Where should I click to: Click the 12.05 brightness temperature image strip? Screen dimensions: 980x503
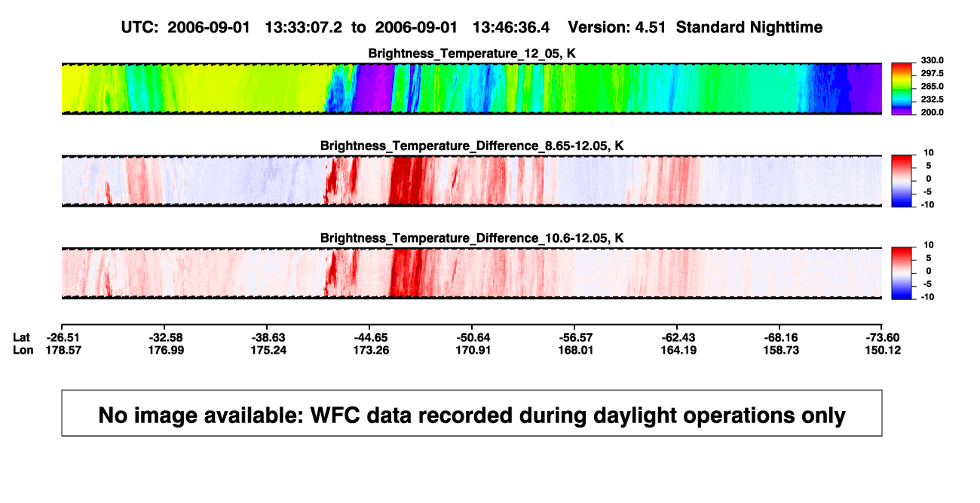[471, 88]
